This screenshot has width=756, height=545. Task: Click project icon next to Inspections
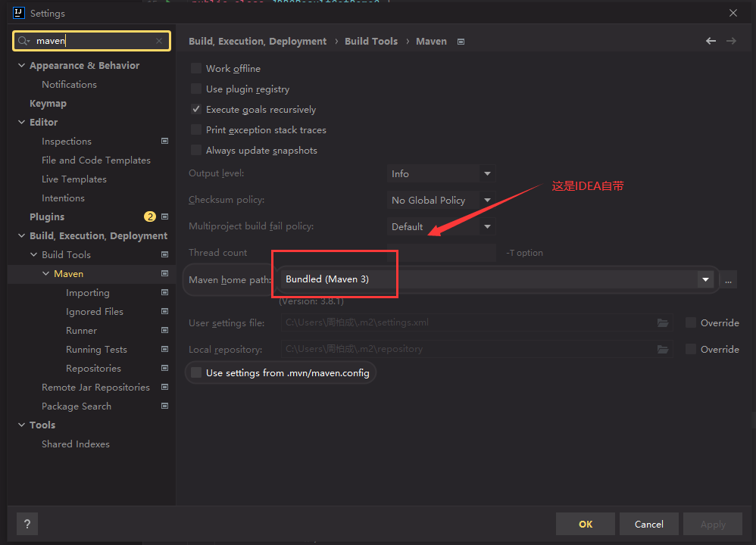pos(165,142)
